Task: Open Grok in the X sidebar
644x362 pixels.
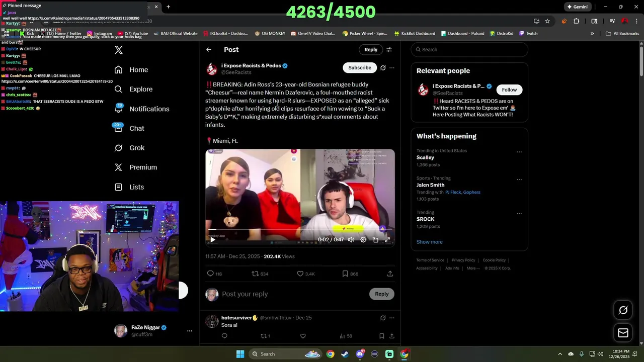Action: 129,148
